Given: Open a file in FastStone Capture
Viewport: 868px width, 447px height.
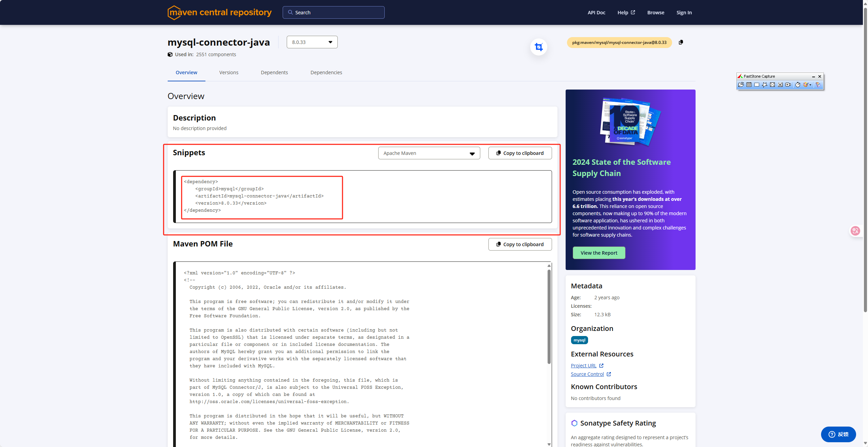Looking at the screenshot, I should [741, 85].
